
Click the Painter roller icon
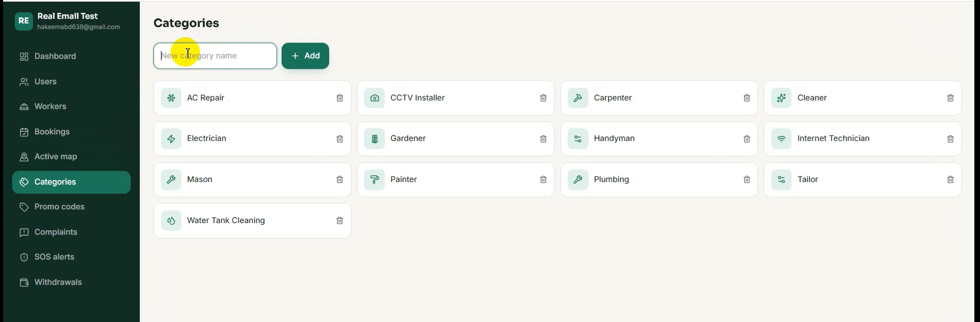(x=374, y=179)
